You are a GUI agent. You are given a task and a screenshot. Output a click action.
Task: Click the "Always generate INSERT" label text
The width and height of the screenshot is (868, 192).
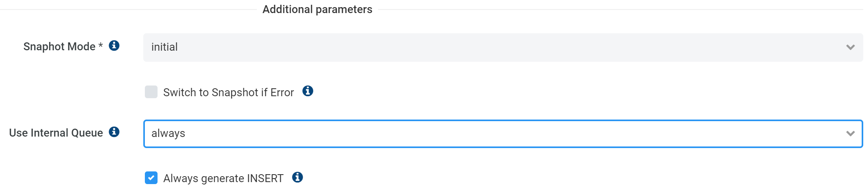tap(223, 179)
